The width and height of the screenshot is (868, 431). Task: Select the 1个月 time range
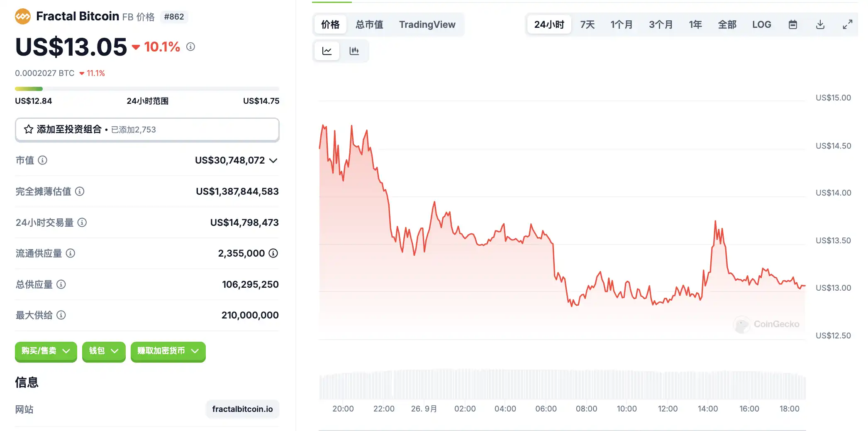(x=621, y=25)
